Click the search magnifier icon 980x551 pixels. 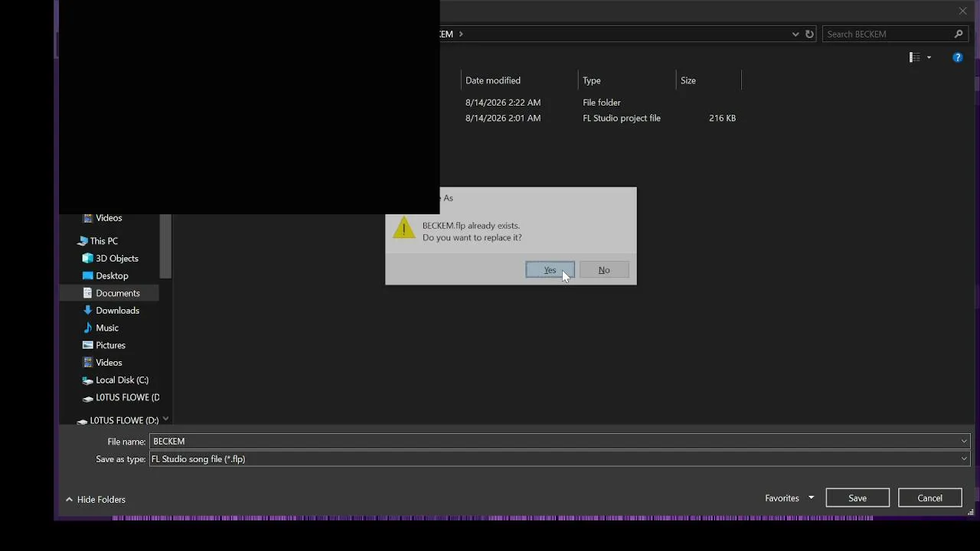(959, 34)
